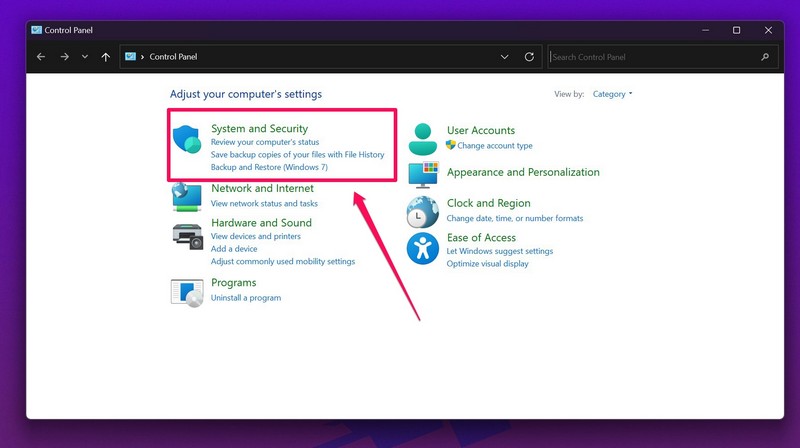Click Uninstall a program link
The height and width of the screenshot is (448, 800).
(246, 298)
